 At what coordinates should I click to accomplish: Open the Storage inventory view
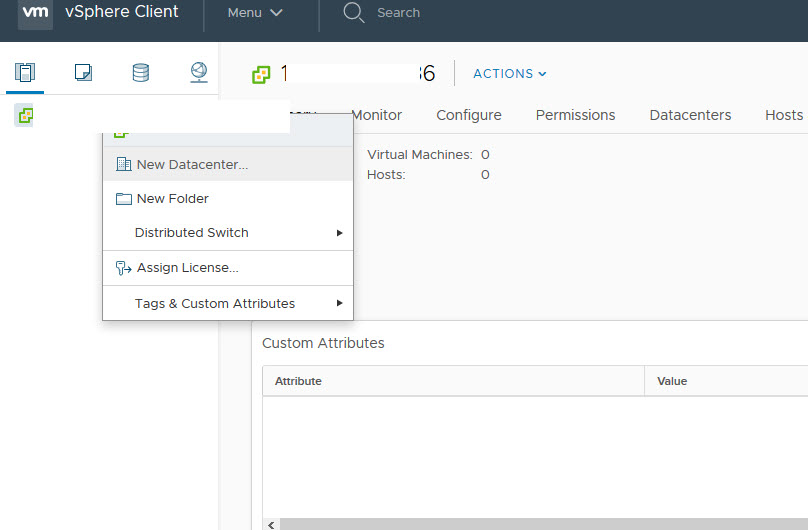tap(141, 72)
